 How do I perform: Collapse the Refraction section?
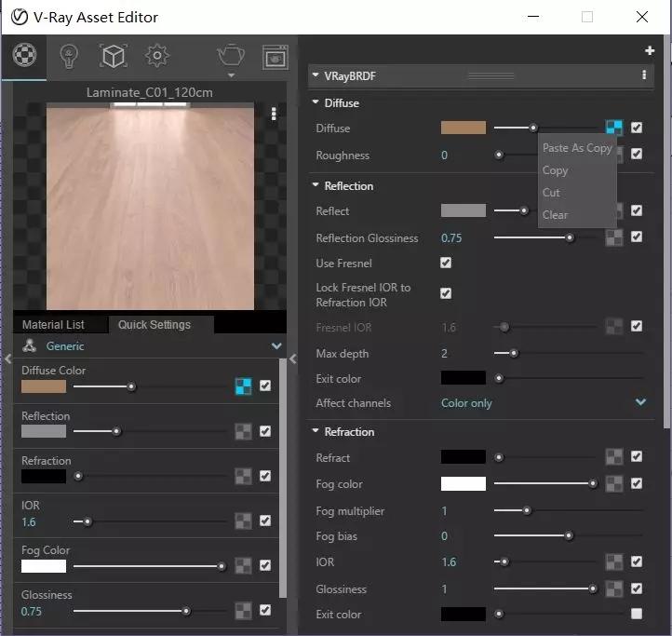(x=316, y=430)
